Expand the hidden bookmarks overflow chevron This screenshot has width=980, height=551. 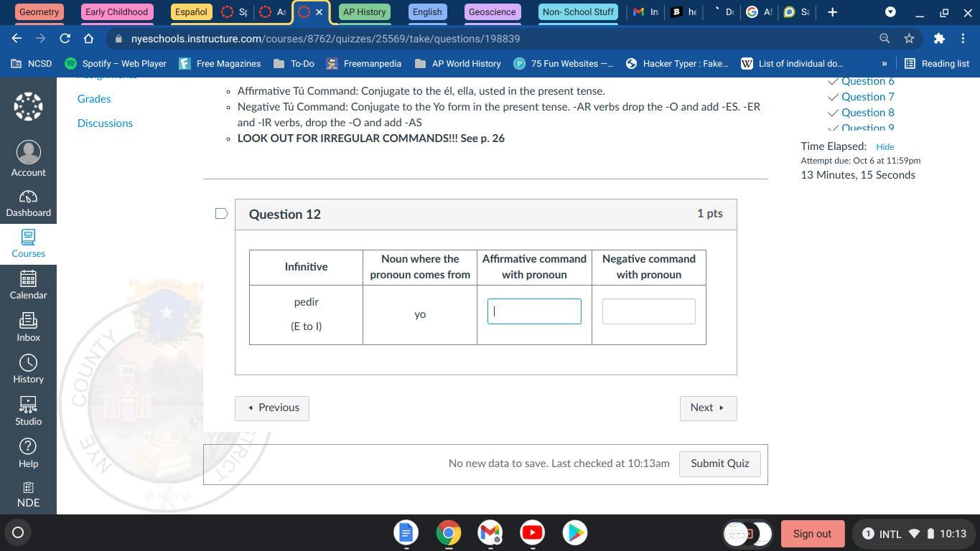pyautogui.click(x=884, y=64)
